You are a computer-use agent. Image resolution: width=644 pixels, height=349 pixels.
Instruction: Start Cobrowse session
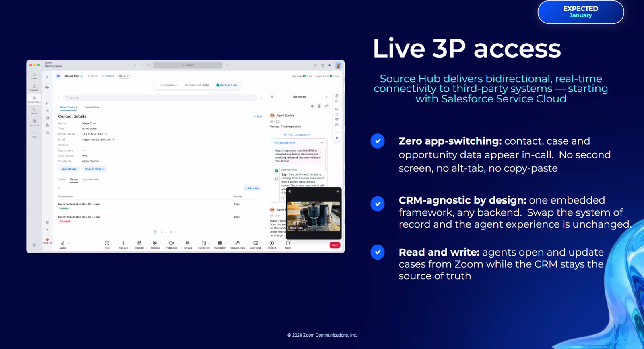tap(256, 245)
